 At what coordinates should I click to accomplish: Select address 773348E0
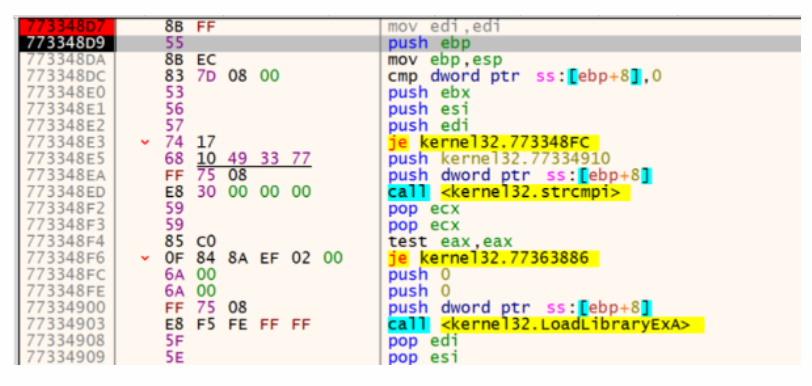66,93
